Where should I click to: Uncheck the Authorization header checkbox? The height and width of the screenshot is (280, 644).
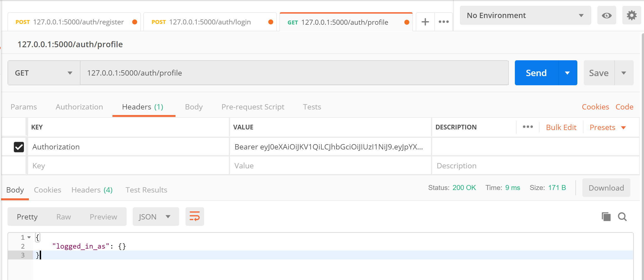(19, 147)
